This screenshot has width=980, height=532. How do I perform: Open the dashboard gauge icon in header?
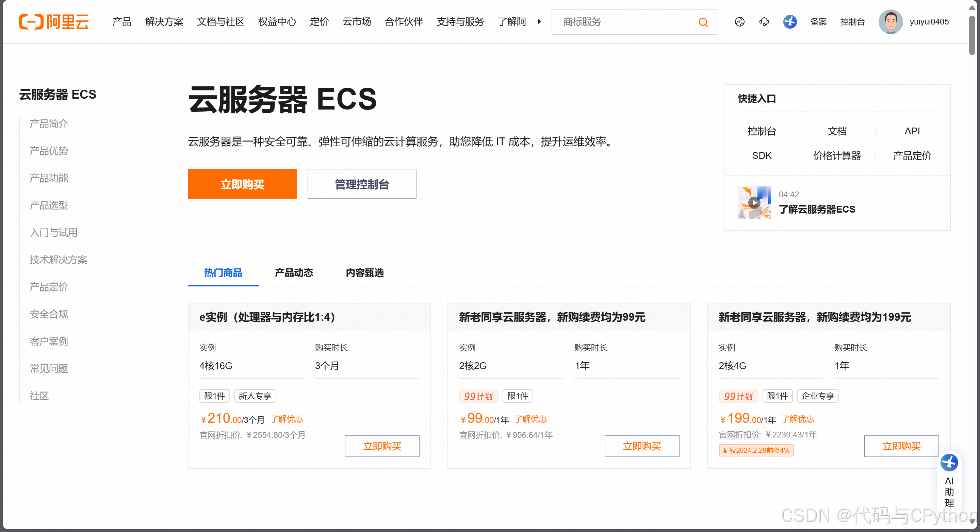(739, 22)
